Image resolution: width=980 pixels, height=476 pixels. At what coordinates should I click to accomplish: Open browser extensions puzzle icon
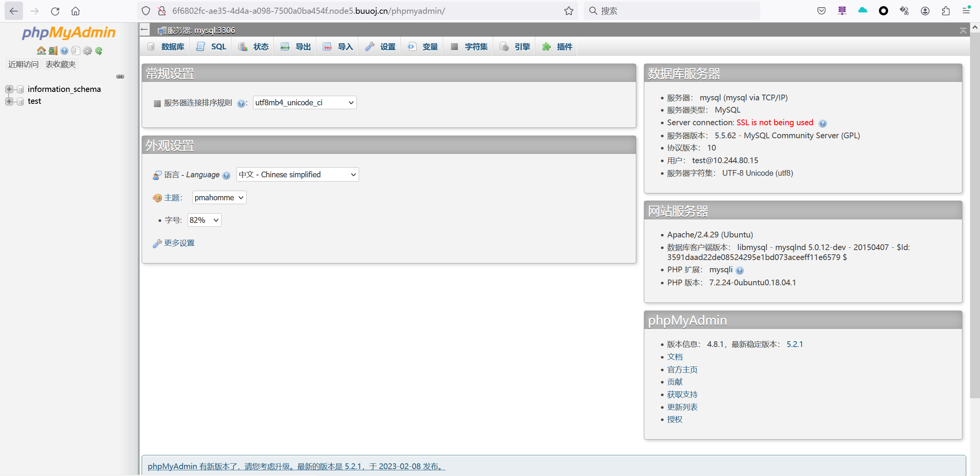[946, 11]
